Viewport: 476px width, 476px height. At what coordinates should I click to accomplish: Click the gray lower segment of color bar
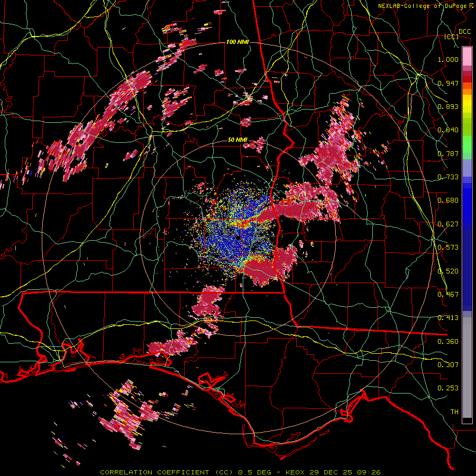pyautogui.click(x=467, y=368)
